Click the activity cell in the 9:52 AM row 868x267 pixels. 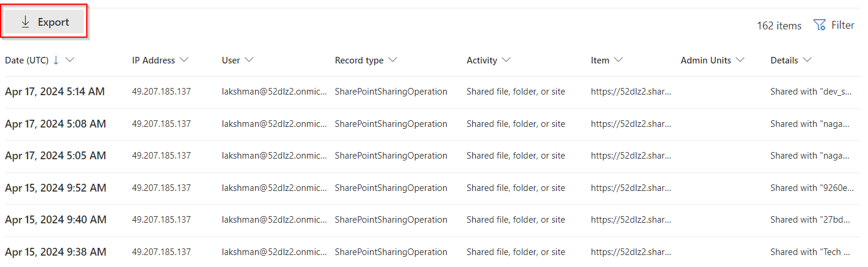pos(516,188)
